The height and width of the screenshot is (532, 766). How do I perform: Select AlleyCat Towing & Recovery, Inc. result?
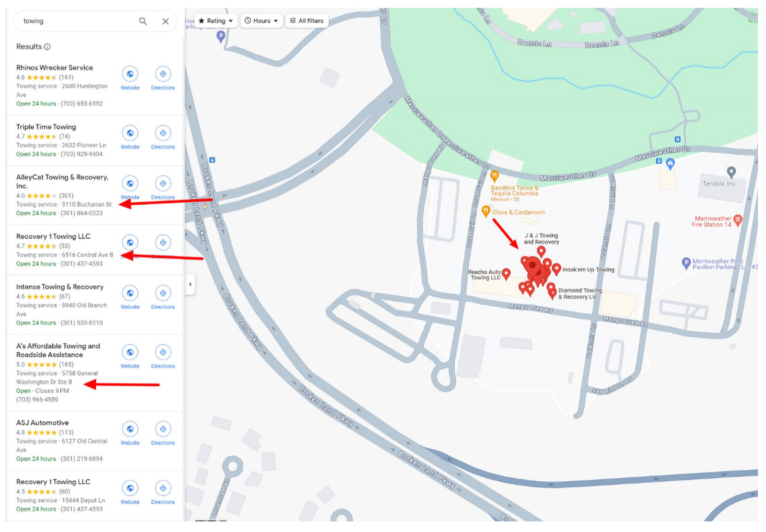[62, 181]
